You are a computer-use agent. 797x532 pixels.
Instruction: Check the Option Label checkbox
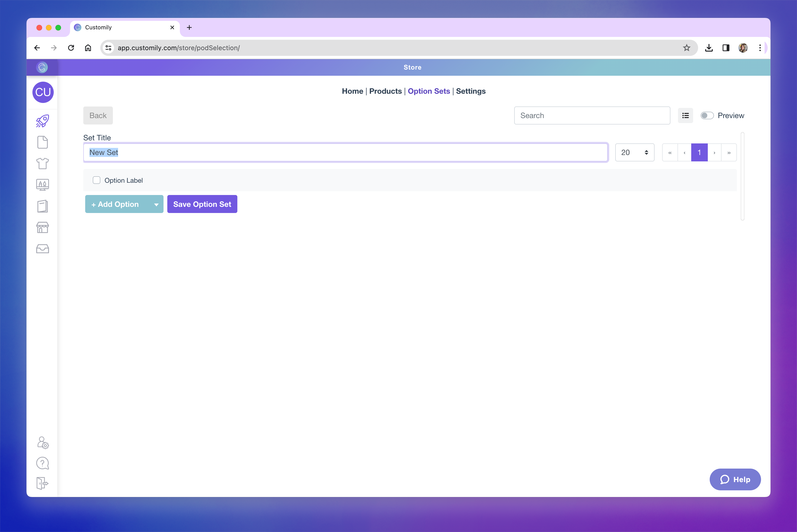[97, 180]
